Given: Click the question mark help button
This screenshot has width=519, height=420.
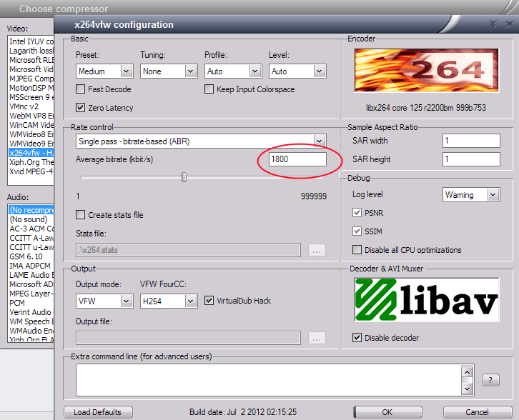Looking at the screenshot, I should [490, 380].
